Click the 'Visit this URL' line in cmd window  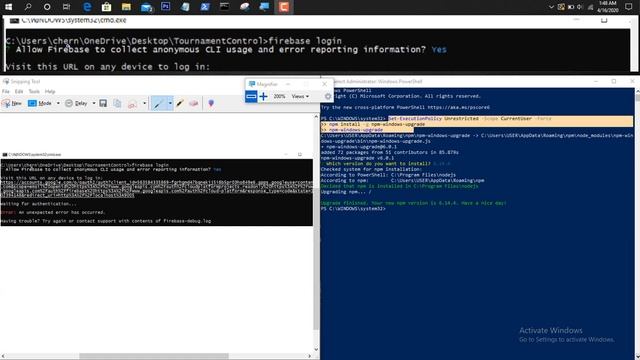108,67
